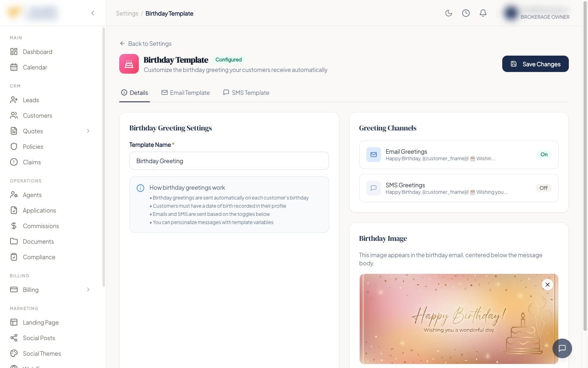Image resolution: width=588 pixels, height=368 pixels.
Task: Click the SMS Greetings message icon
Action: point(374,188)
